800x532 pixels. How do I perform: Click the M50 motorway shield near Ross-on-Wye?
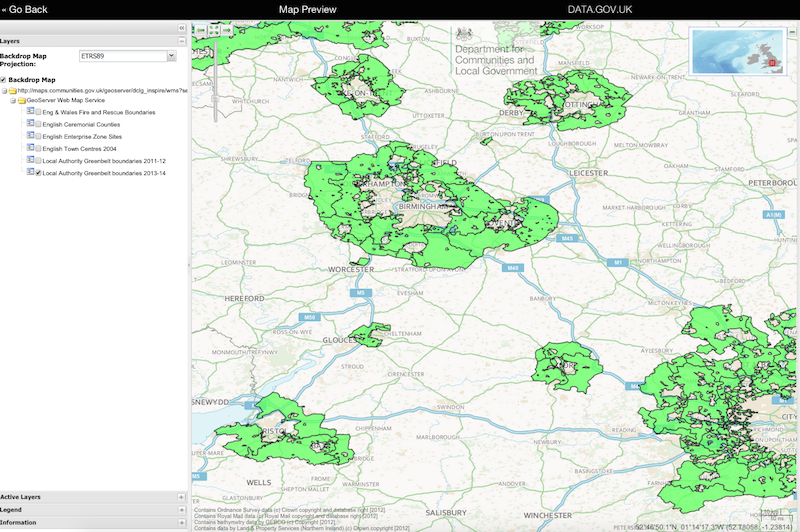[310, 317]
